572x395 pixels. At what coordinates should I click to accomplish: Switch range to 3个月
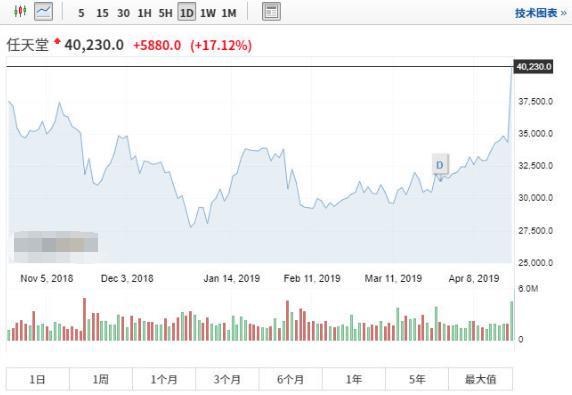(227, 379)
